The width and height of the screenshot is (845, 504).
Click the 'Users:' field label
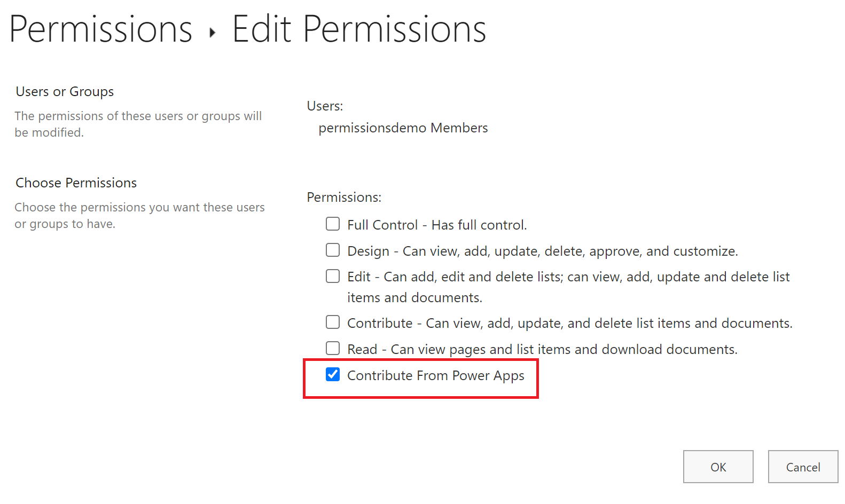click(325, 106)
